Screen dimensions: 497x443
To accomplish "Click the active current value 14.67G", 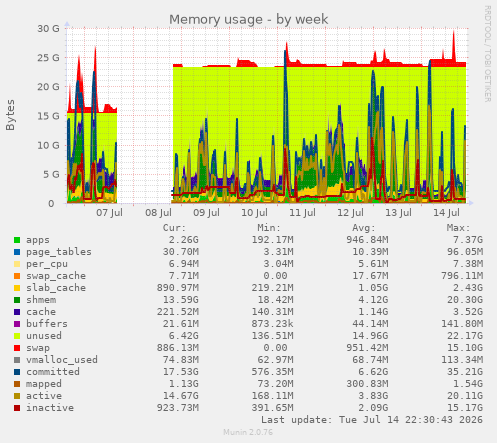I will coord(180,396).
